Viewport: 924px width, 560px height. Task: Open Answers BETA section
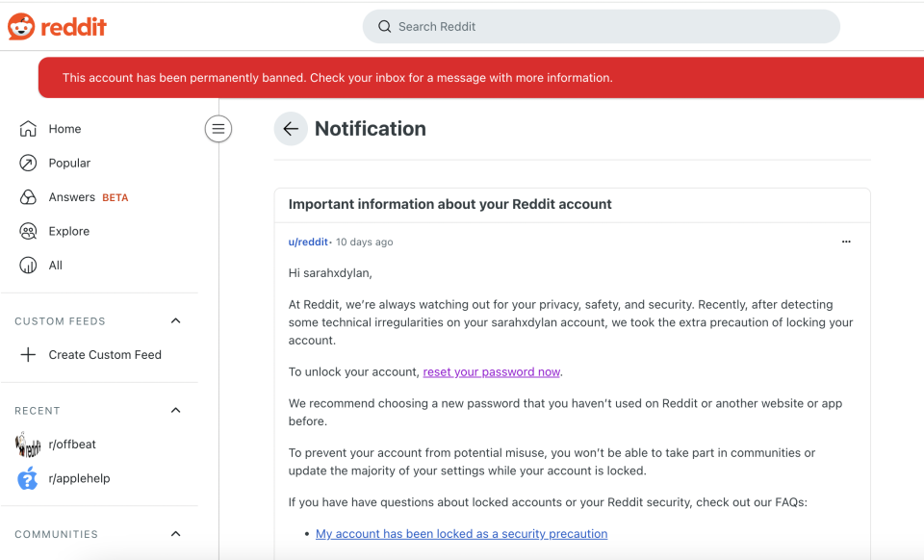[x=89, y=197]
